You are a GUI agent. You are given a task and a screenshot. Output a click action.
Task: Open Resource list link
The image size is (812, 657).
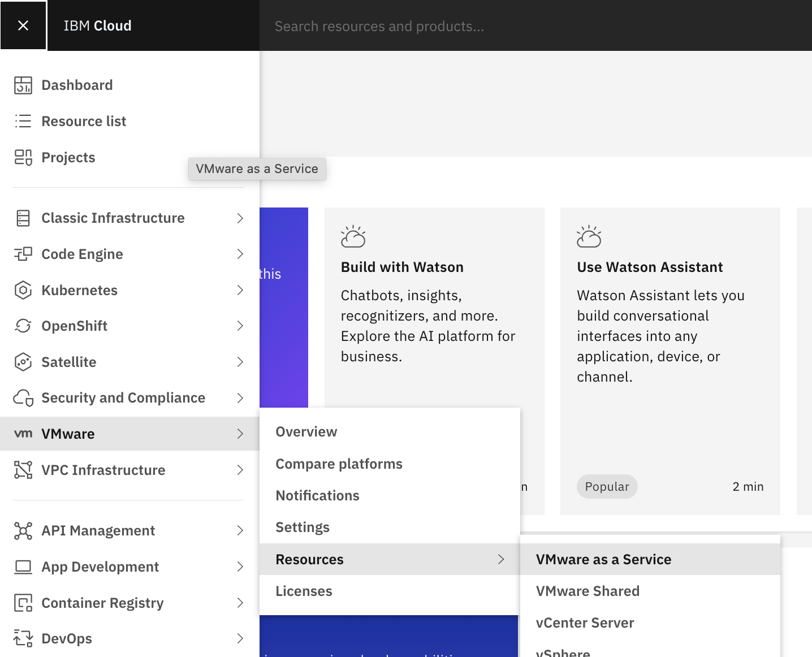tap(84, 121)
